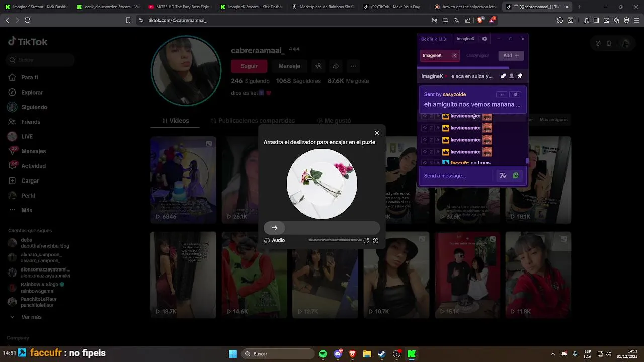Click the translate page icon in address bar

point(456,20)
